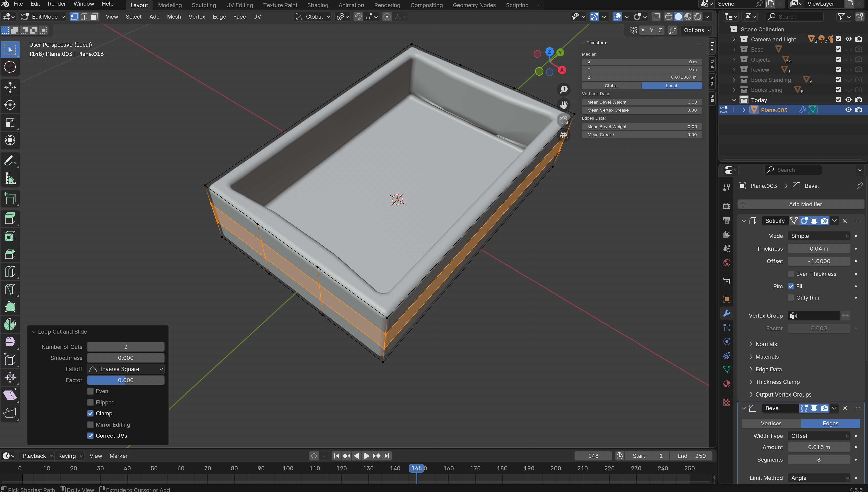868x492 pixels.
Task: Click the zoom viewport magnifier icon
Action: pos(564,90)
